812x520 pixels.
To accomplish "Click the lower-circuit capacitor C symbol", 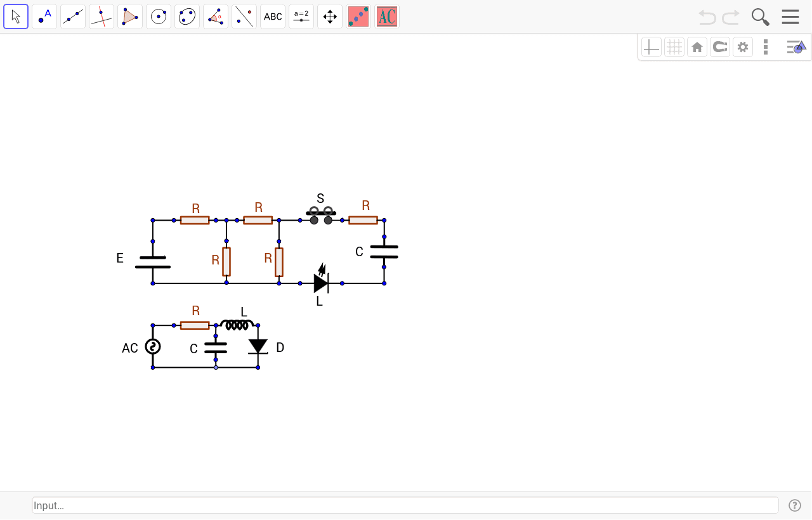I will [x=216, y=348].
